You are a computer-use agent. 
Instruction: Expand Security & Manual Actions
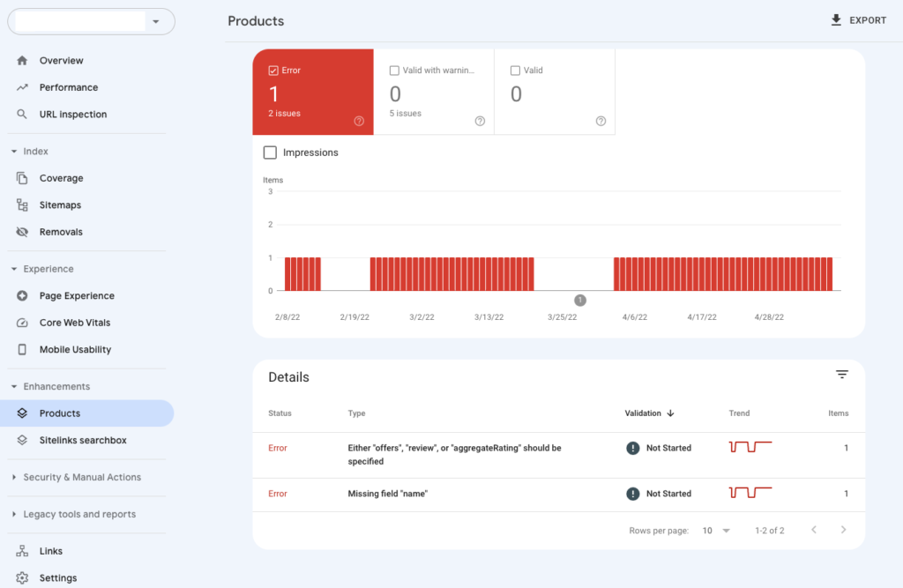pyautogui.click(x=14, y=477)
